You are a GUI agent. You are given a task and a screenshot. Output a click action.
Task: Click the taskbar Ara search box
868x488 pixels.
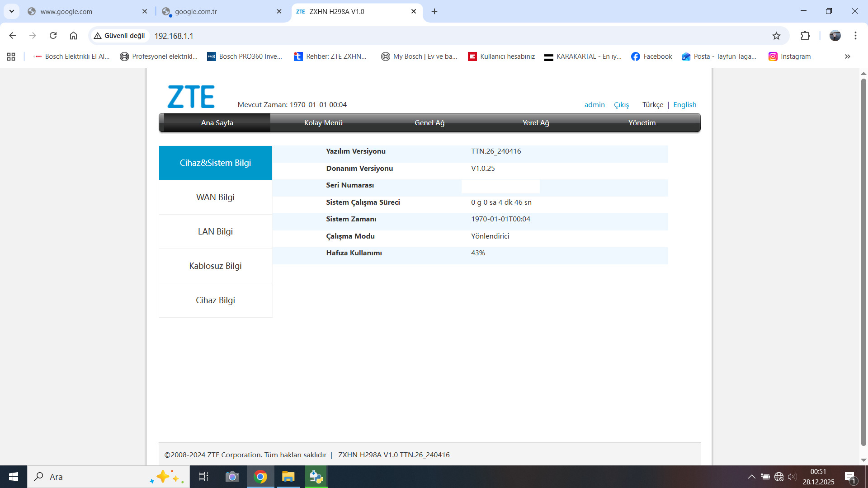[x=108, y=477]
